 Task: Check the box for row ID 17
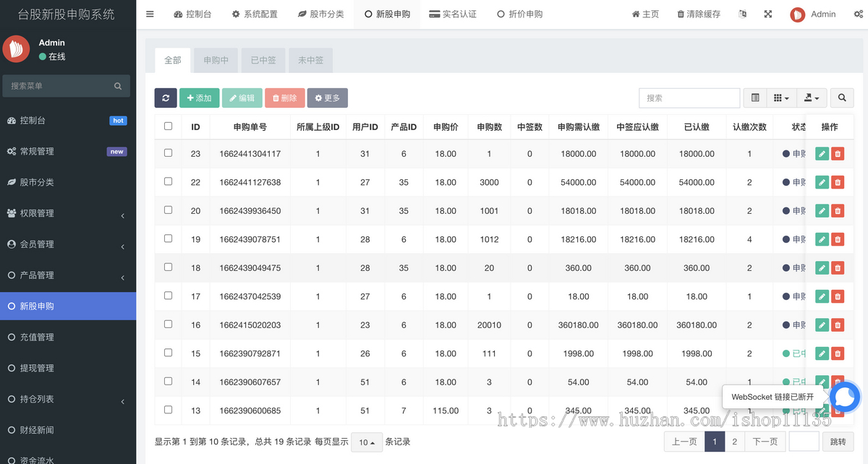(169, 296)
